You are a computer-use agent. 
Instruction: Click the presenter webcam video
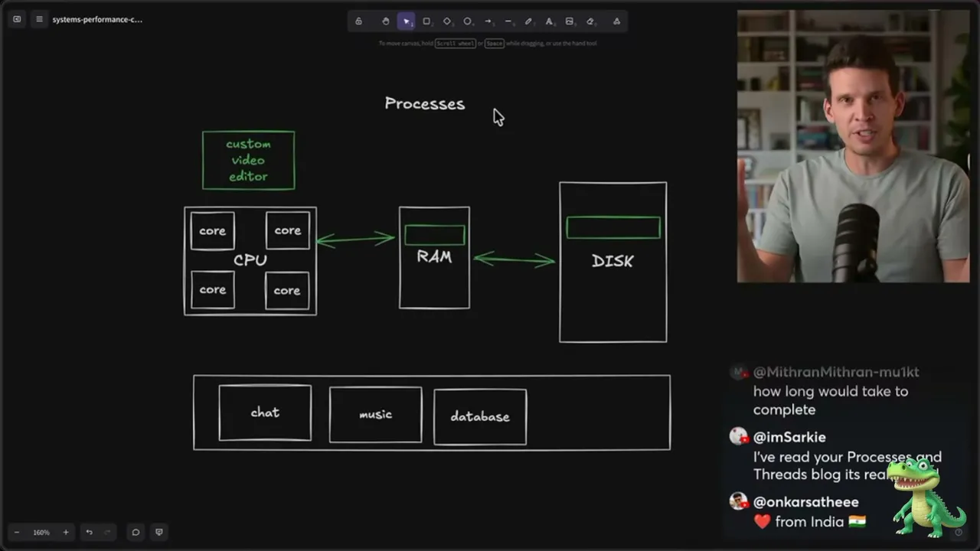(x=853, y=146)
